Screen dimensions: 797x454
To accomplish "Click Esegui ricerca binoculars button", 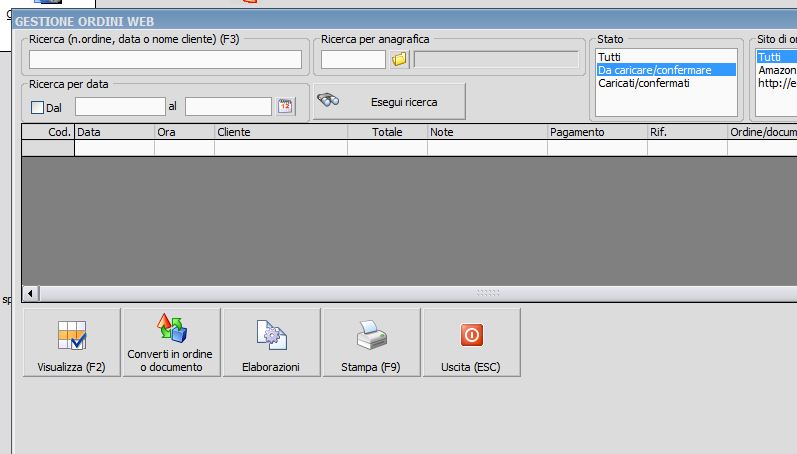I will 389,102.
